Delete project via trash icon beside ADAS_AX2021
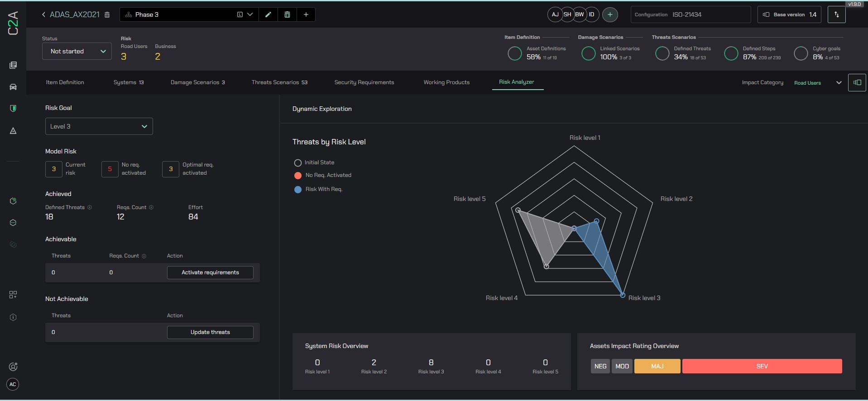Image resolution: width=868 pixels, height=401 pixels. pyautogui.click(x=107, y=14)
